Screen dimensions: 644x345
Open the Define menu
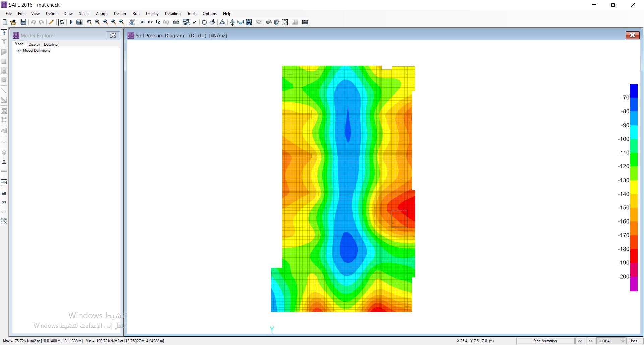(52, 14)
